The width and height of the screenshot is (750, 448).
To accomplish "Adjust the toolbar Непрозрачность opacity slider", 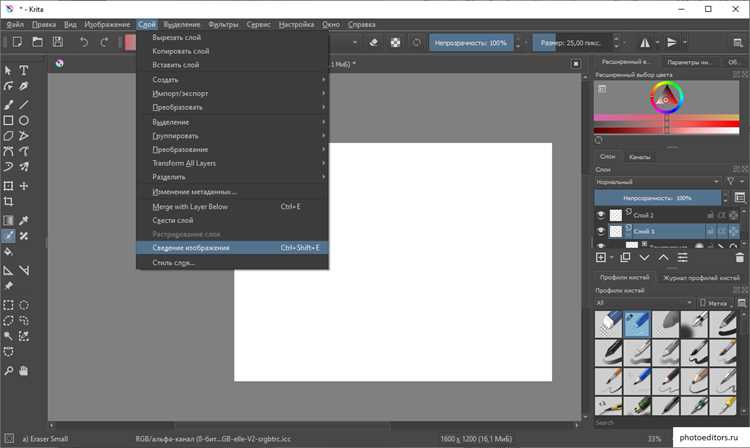I will tap(471, 43).
